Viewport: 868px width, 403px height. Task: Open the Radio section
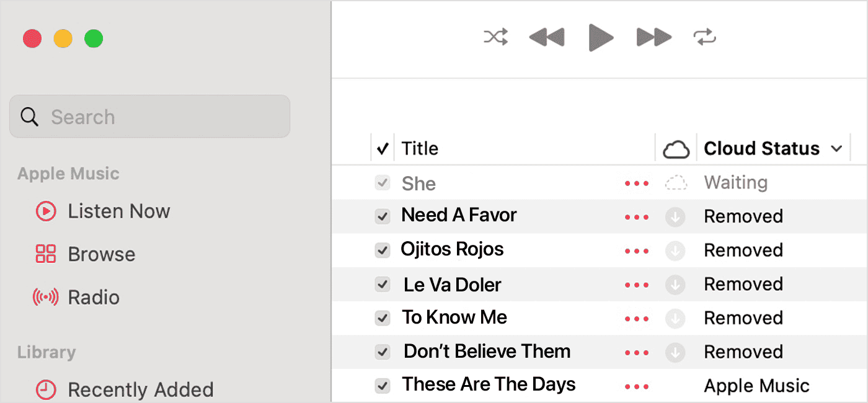[93, 297]
